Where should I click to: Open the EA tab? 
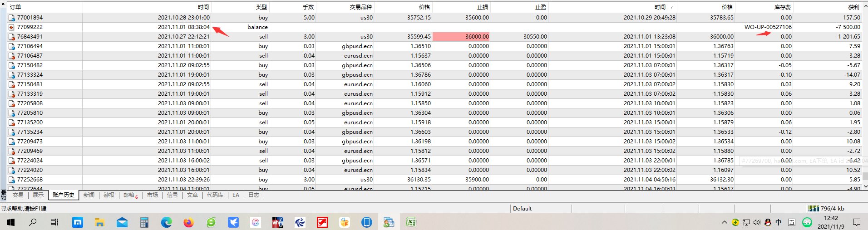pos(236,195)
